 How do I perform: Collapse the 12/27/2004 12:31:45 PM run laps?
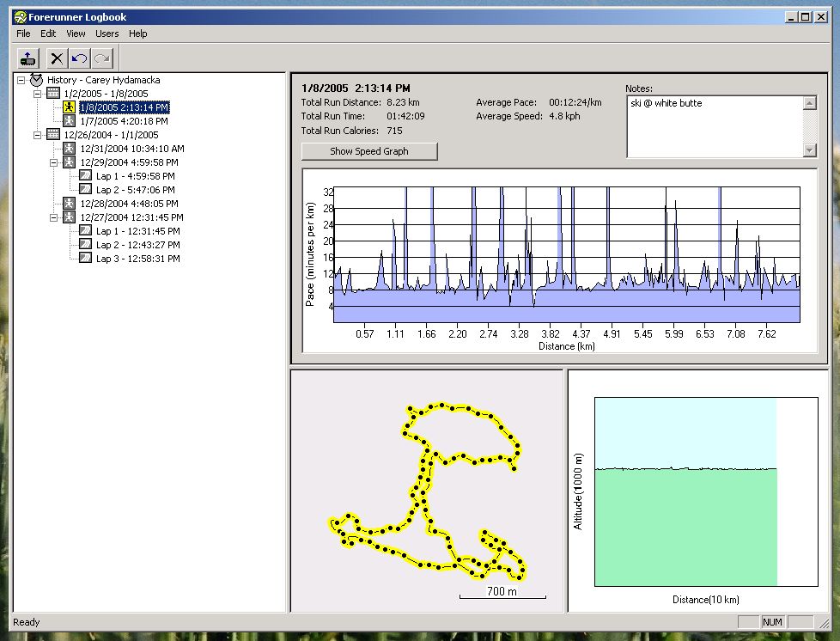pos(53,217)
